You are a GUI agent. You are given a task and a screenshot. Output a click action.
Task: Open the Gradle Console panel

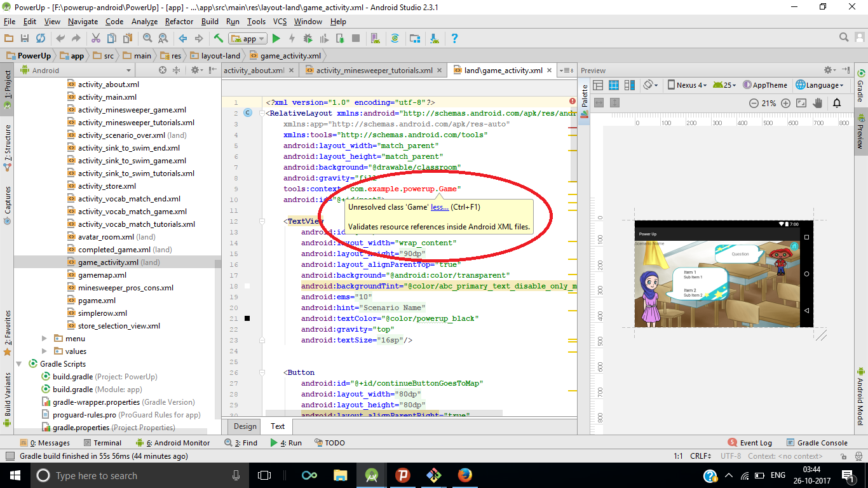click(817, 443)
